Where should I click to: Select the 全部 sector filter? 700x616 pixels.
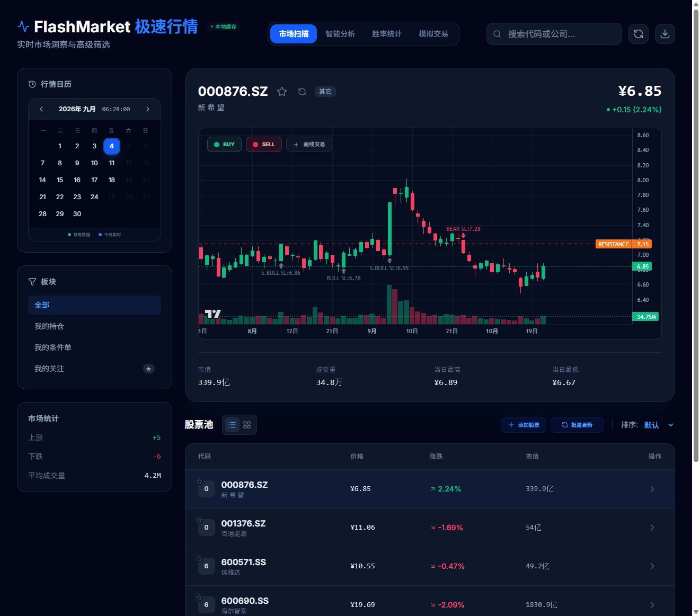[94, 305]
